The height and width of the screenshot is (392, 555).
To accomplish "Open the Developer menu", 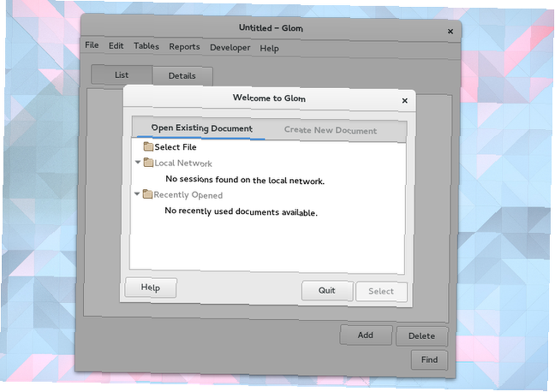I will pyautogui.click(x=230, y=47).
